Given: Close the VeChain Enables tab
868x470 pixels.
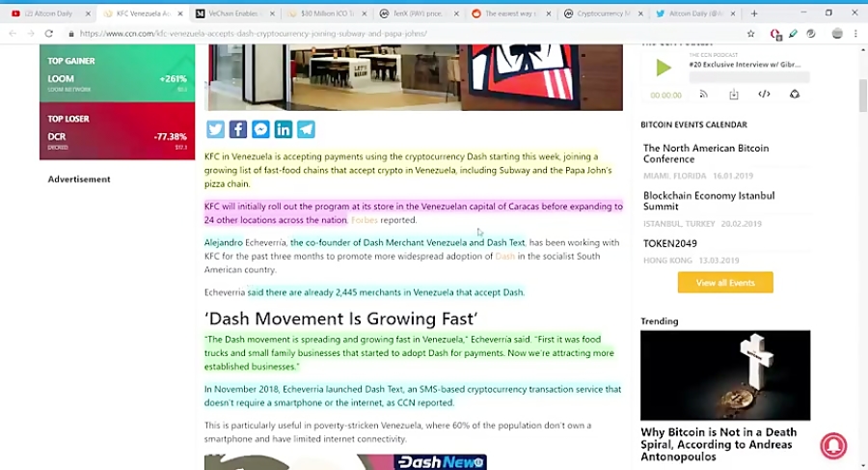Looking at the screenshot, I should [x=272, y=14].
